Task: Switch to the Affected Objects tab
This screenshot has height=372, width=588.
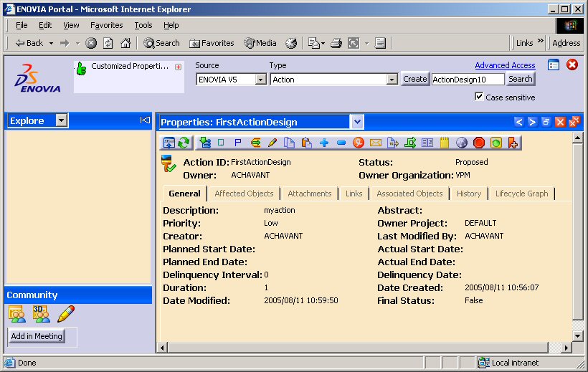Action: [x=244, y=194]
